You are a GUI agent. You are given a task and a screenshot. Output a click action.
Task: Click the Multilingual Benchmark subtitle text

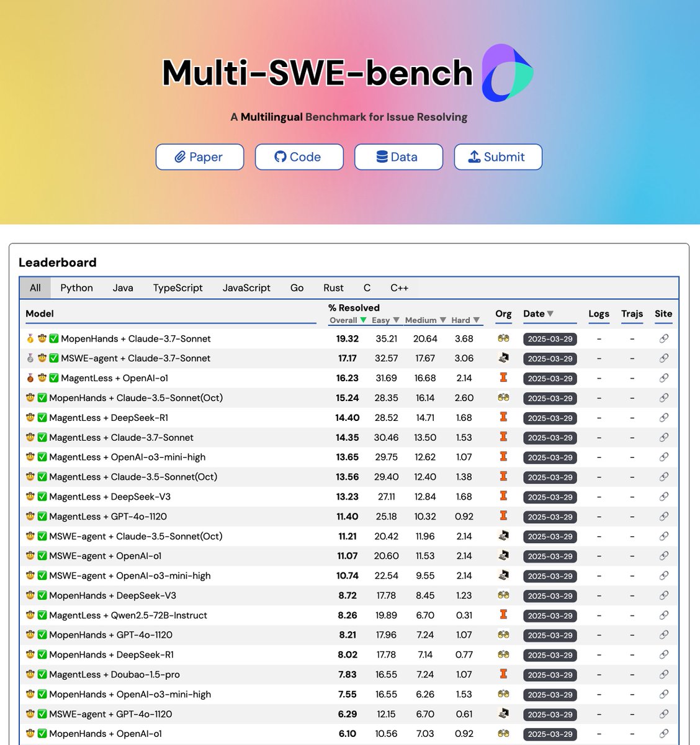point(349,117)
